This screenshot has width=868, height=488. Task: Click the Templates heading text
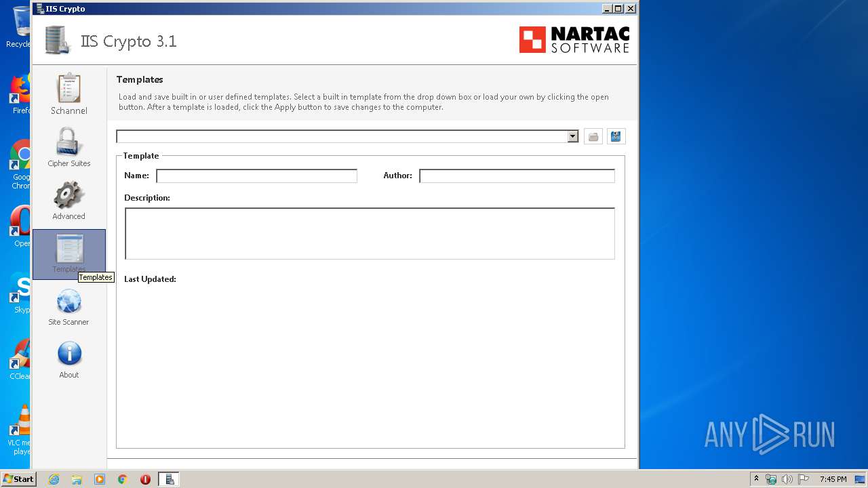coord(140,79)
